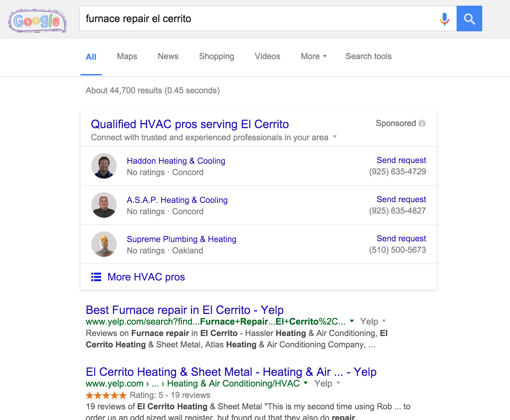The width and height of the screenshot is (510, 420).
Task: Open A.S.A.P. Heating & Cooling profile photo
Action: [104, 205]
